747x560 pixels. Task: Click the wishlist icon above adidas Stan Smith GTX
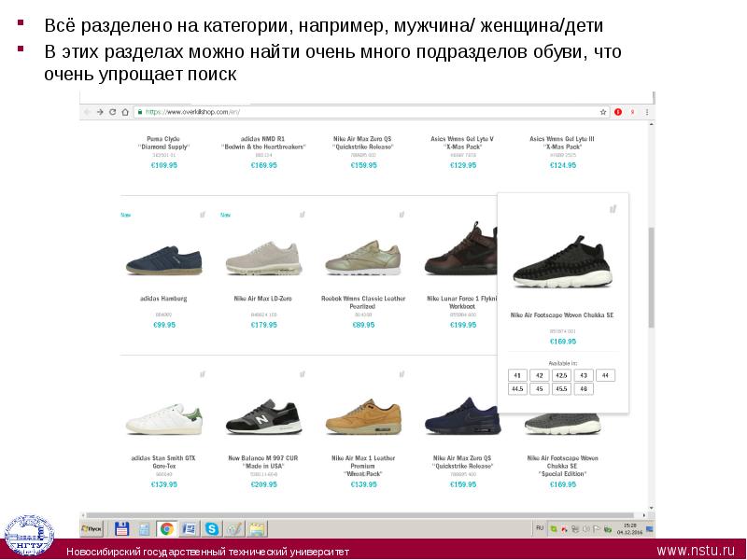tap(203, 374)
